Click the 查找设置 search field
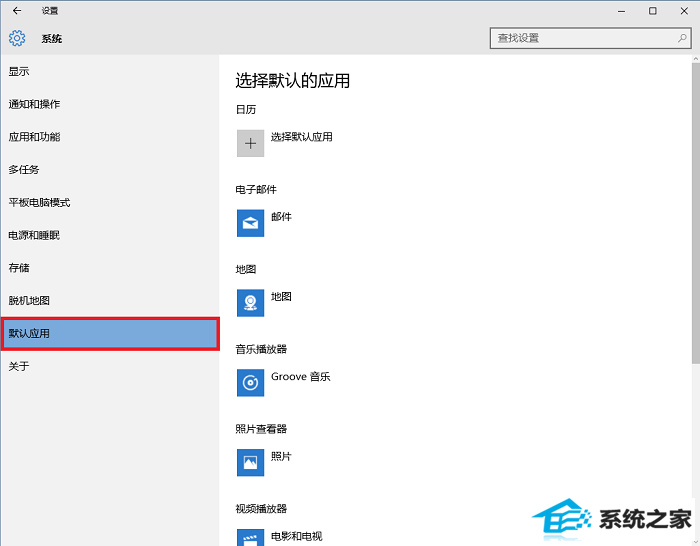 pyautogui.click(x=590, y=38)
